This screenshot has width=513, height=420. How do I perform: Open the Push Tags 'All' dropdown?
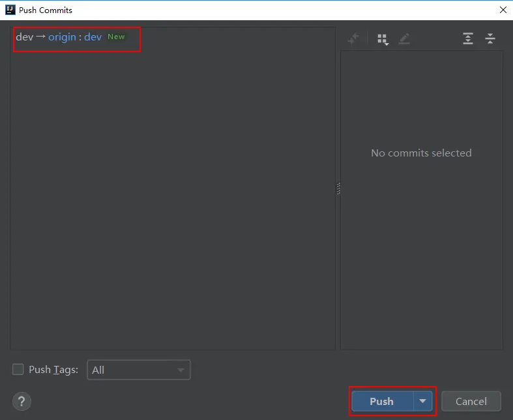[139, 370]
